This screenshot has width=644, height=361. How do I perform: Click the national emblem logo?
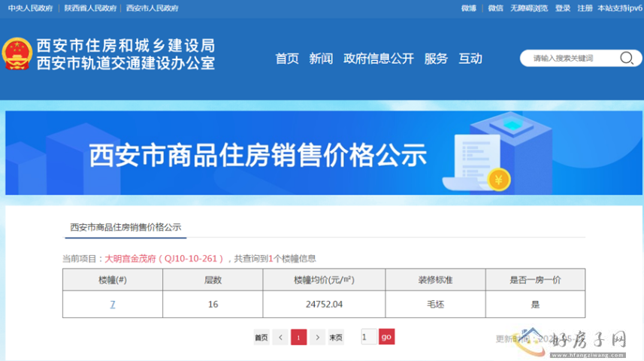point(17,54)
